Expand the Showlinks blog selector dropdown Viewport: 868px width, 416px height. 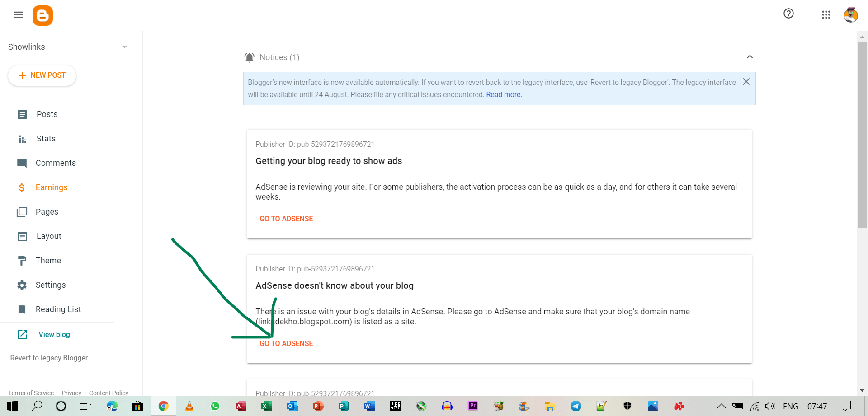coord(124,47)
